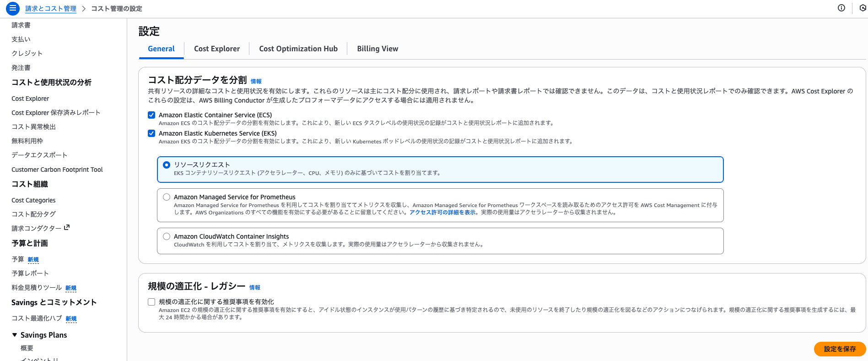868x361 pixels.
Task: Click the hexagon settings icon at top right
Action: [863, 8]
